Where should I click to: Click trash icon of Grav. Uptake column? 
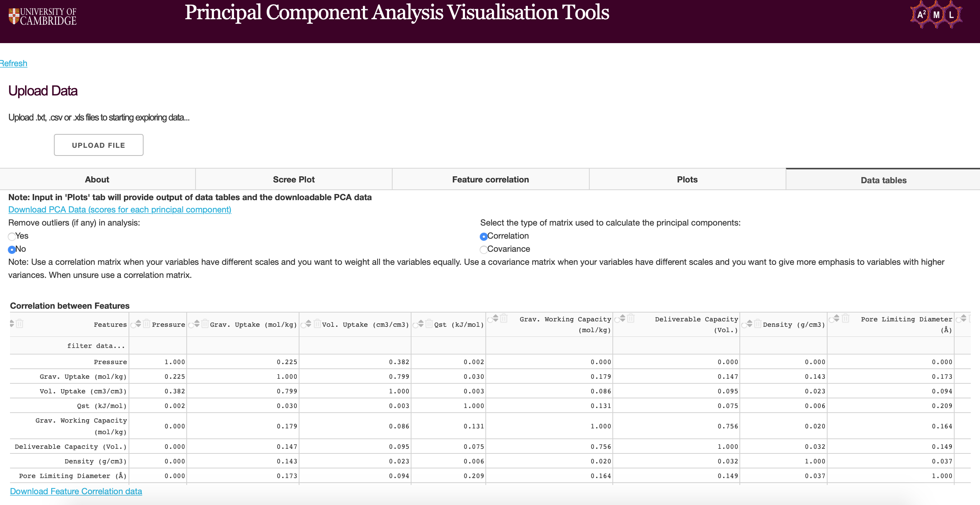coord(205,324)
